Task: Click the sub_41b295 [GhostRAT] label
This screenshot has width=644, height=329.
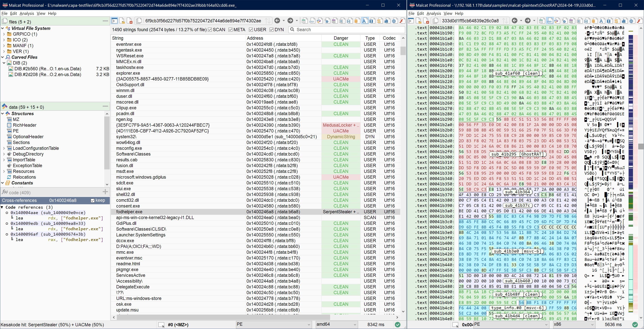Action: tap(518, 154)
